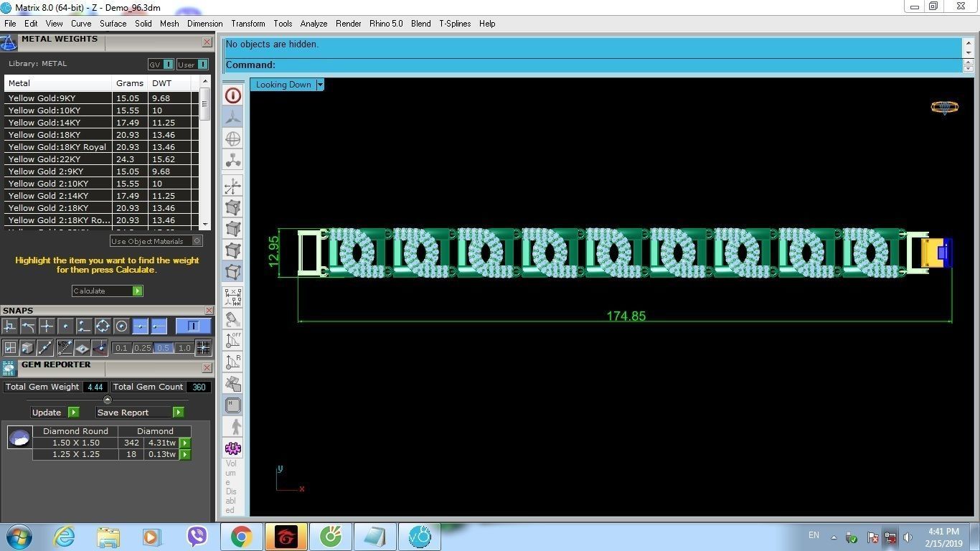
Task: Click the three-node molecule icon in sidebar
Action: point(233,160)
